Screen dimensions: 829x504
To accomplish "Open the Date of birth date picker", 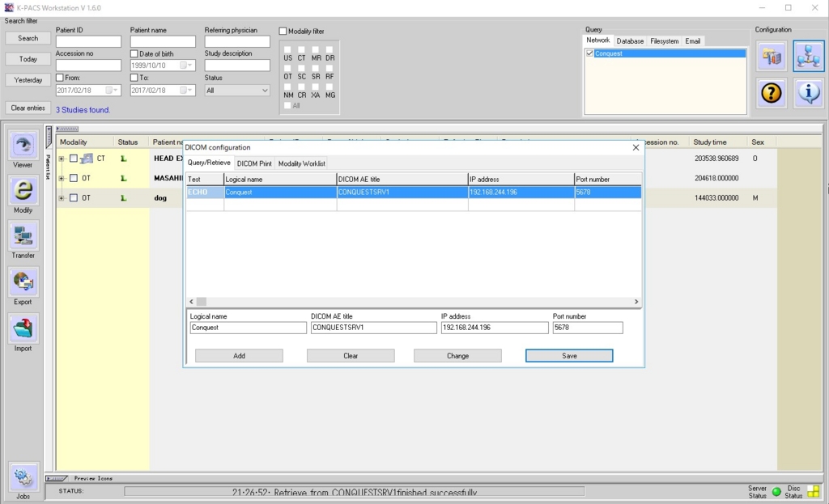I will [187, 66].
